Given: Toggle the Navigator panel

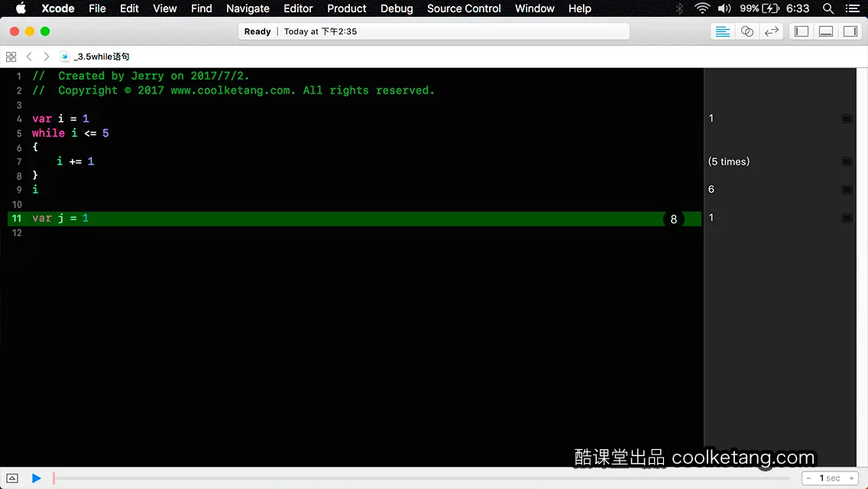Looking at the screenshot, I should [x=802, y=31].
